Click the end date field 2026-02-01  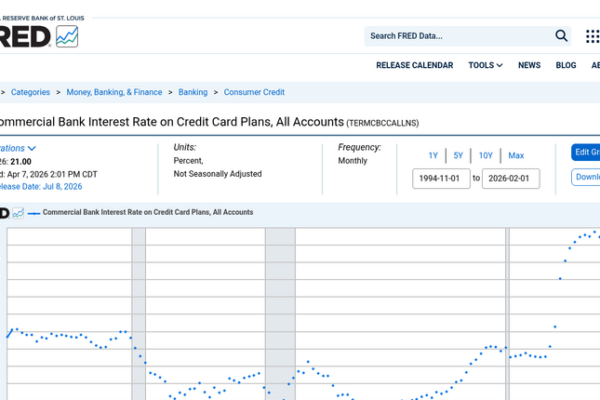coord(511,178)
